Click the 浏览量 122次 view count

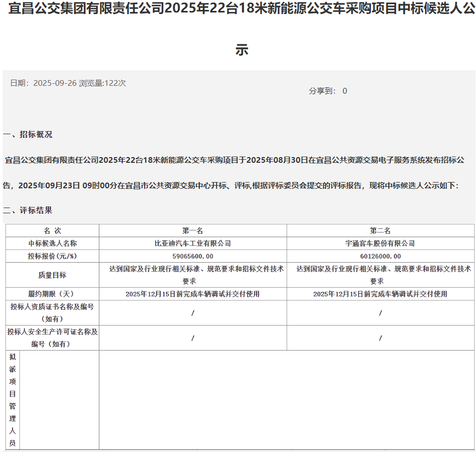click(102, 83)
